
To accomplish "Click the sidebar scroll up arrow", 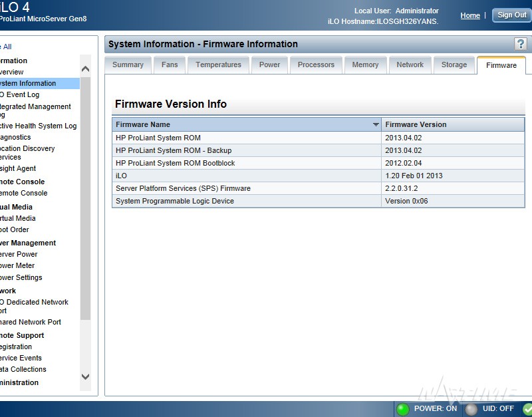I will click(86, 69).
